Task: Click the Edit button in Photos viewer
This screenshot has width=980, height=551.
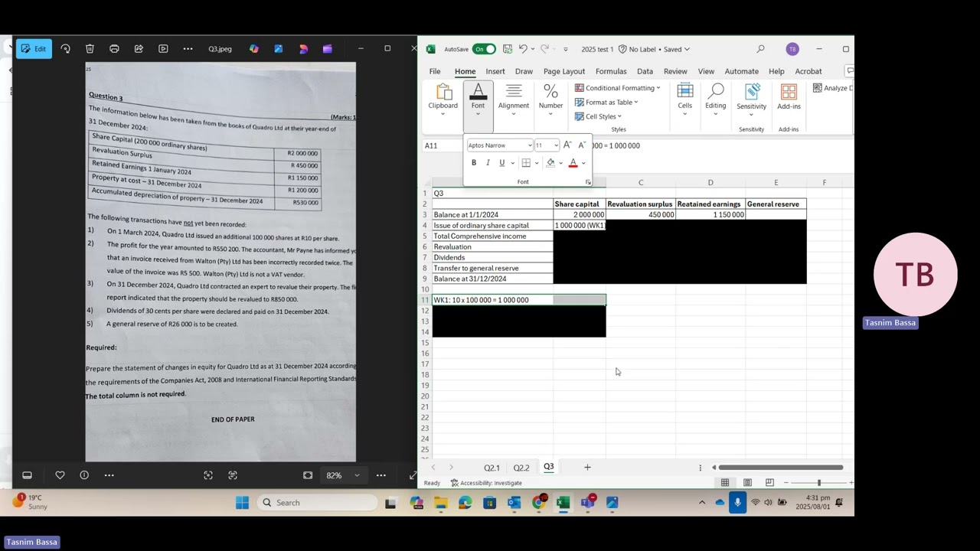Action: pos(34,49)
